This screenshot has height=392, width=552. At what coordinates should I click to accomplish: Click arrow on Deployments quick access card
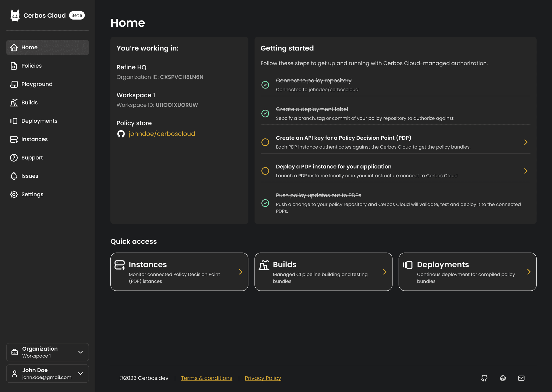(529, 272)
